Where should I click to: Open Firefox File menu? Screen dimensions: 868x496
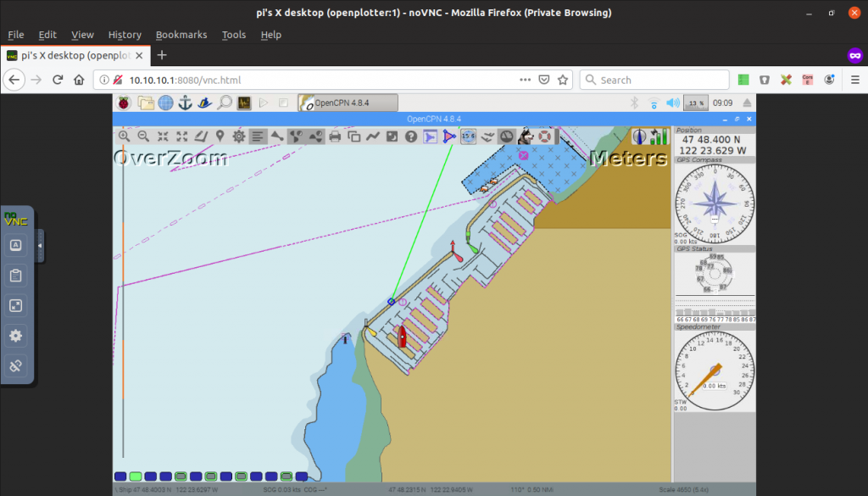point(15,34)
